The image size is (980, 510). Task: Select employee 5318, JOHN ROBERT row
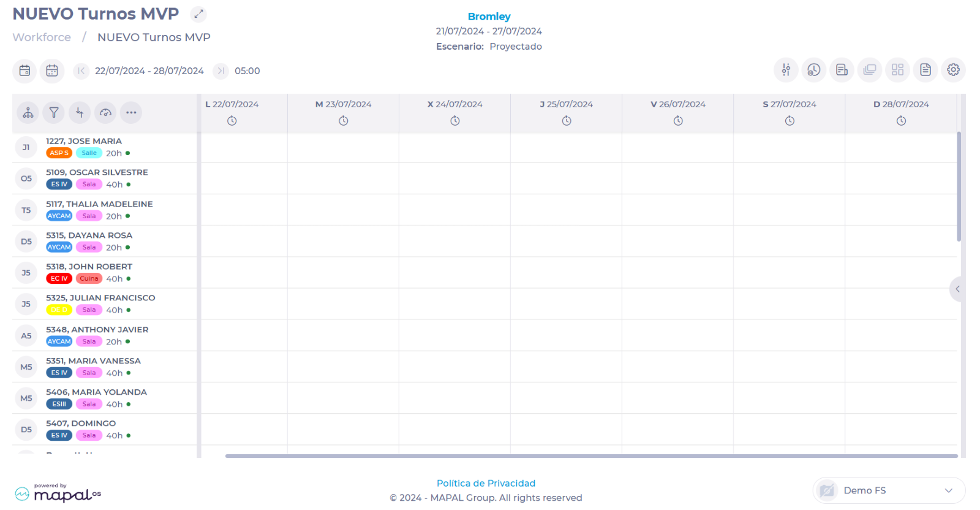pyautogui.click(x=89, y=267)
